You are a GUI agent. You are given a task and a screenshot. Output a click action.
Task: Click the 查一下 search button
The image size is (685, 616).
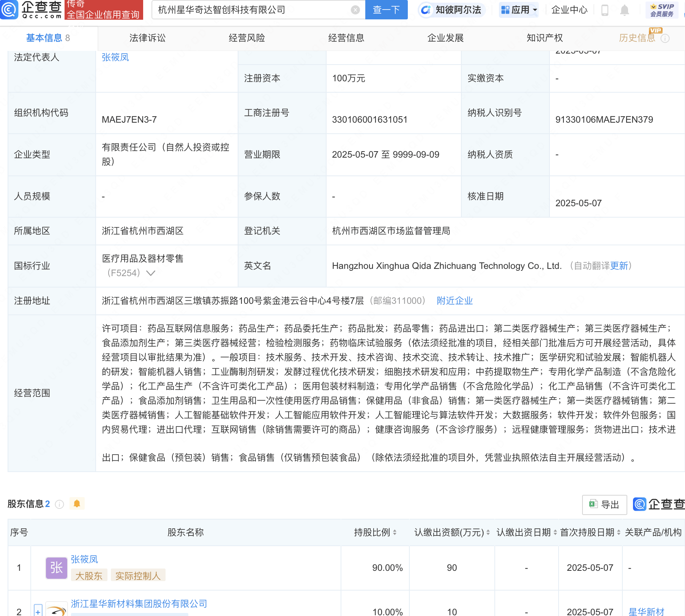[386, 10]
